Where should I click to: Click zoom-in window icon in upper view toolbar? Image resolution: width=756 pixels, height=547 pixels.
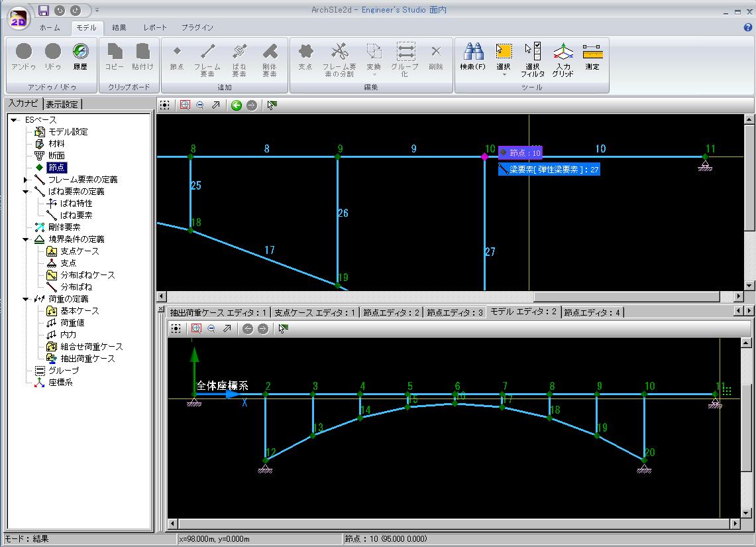point(185,105)
